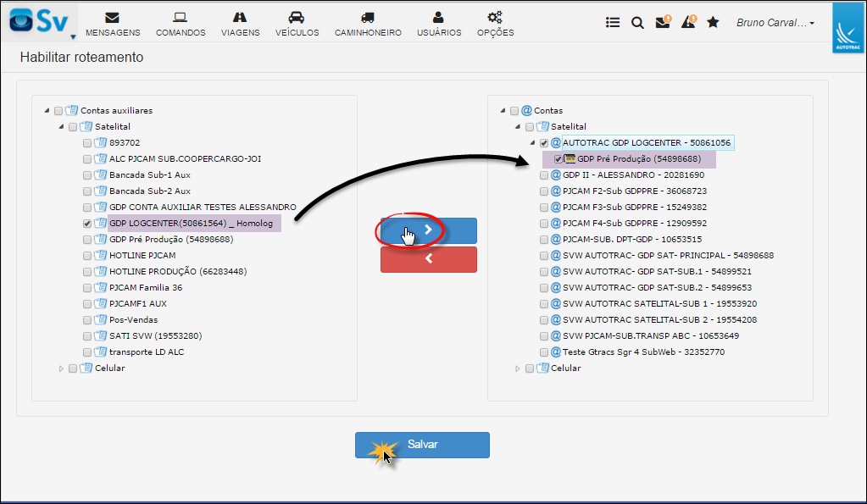Select PJCAMF1 AUX tree row
Viewport: 867px width, 504px height.
click(138, 303)
